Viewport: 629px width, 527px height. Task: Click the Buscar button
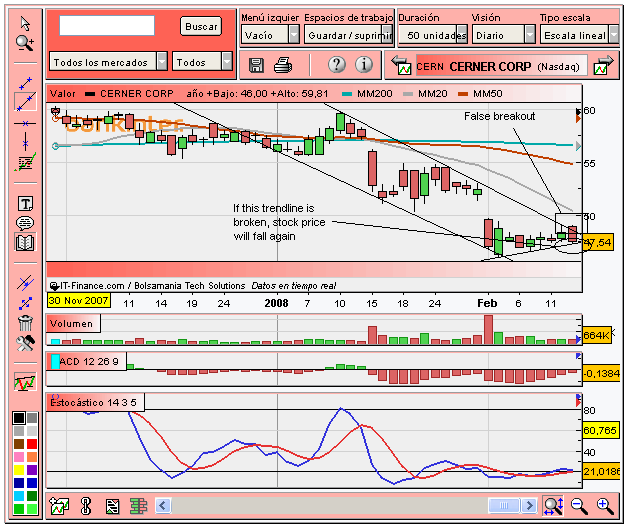[x=201, y=26]
